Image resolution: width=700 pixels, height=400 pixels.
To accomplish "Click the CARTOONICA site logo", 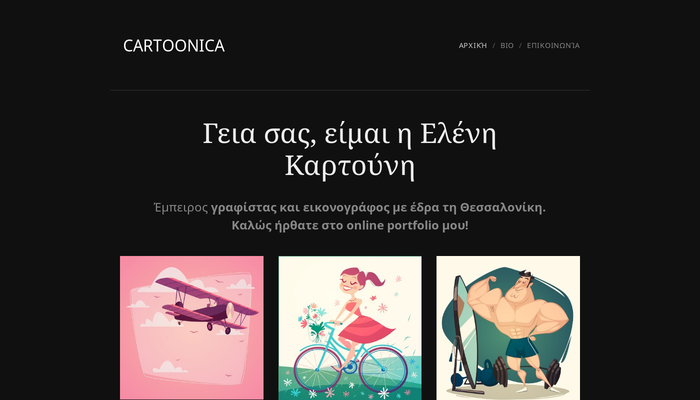I will 174,46.
